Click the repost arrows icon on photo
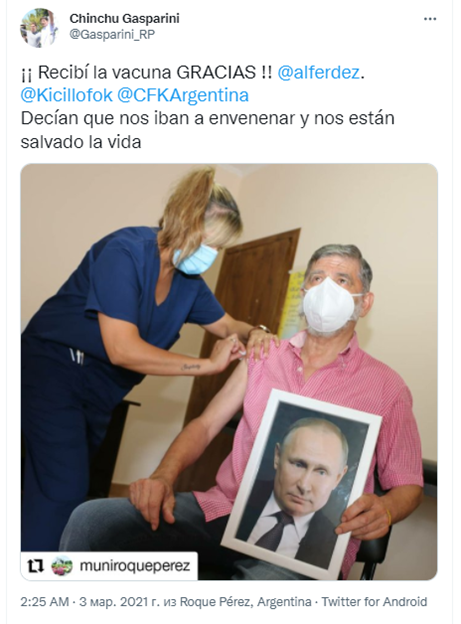 coord(35,566)
